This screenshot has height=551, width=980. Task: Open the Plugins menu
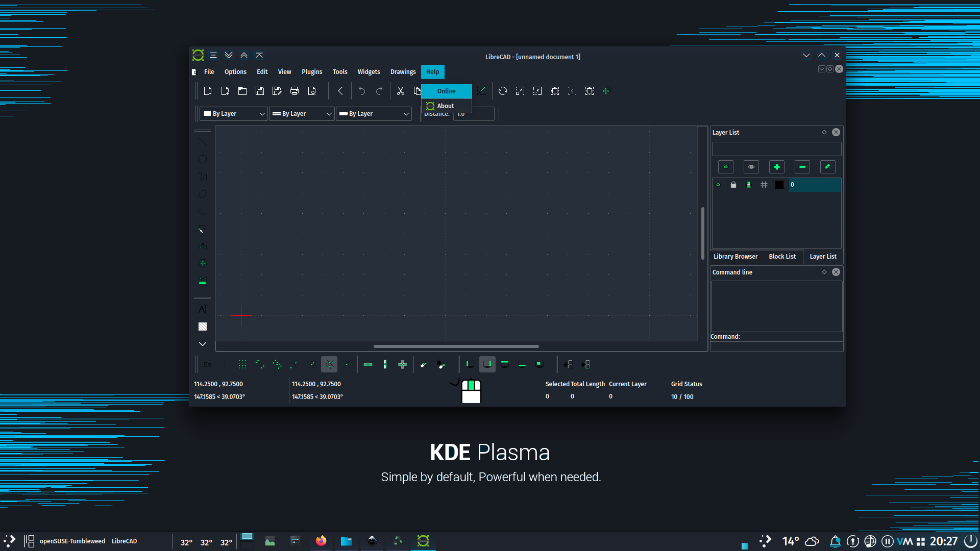(312, 72)
